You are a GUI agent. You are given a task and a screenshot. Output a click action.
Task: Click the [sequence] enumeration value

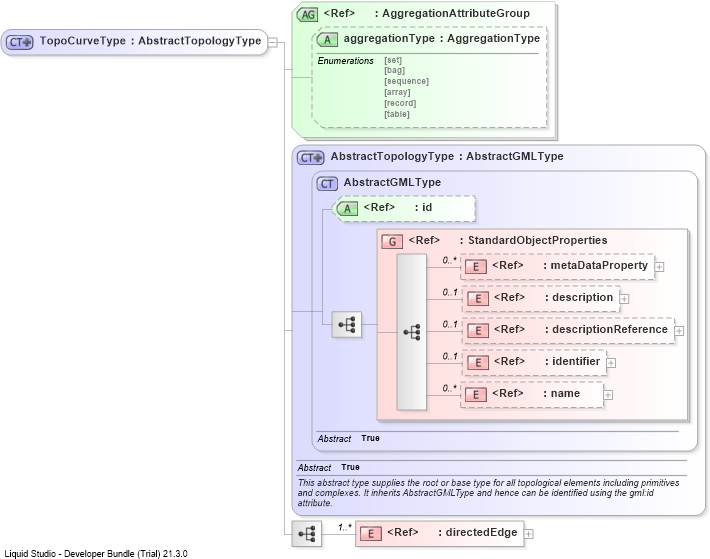tap(406, 81)
